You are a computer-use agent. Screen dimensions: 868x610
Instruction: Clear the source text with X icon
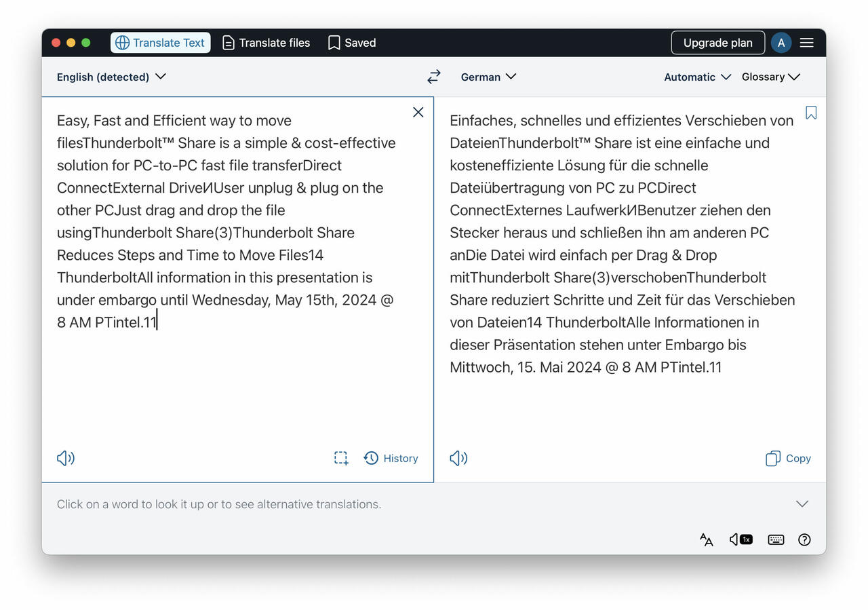point(418,112)
